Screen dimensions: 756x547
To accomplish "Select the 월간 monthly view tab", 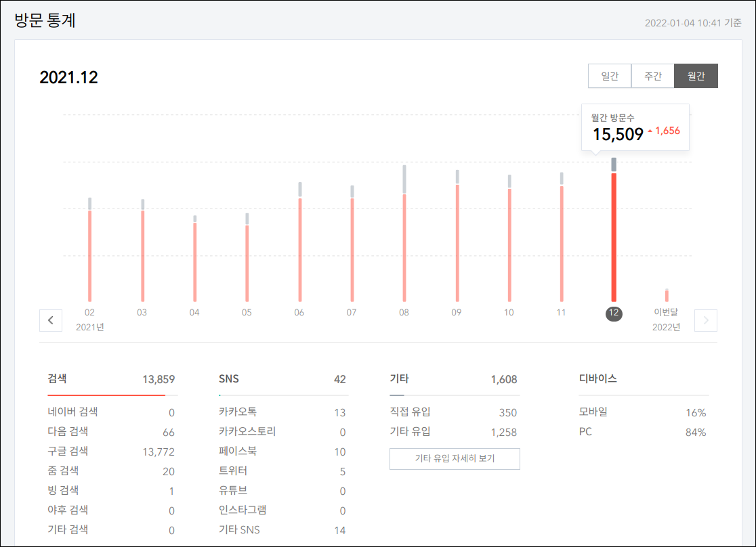I will 696,76.
